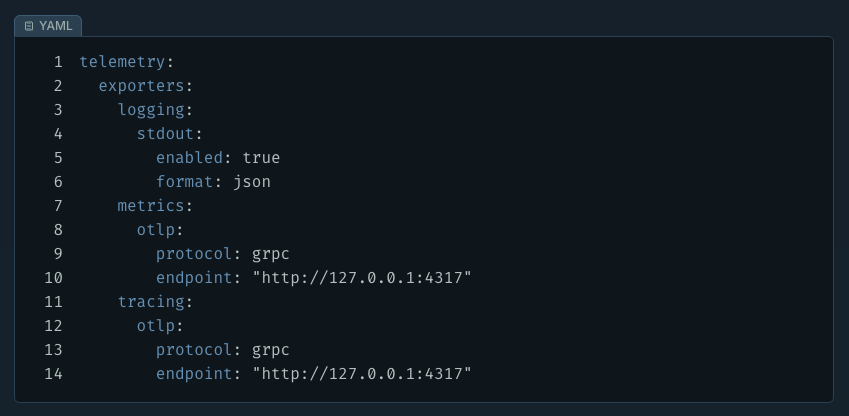Click the endpoint URL on line 14

click(361, 374)
